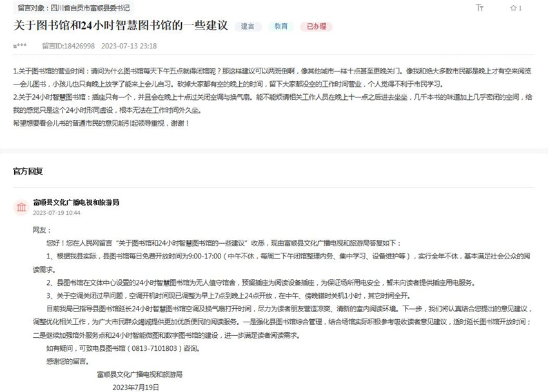The width and height of the screenshot is (548, 392).
Task: Click the teal 教育 topic tag
Action: 280,26
